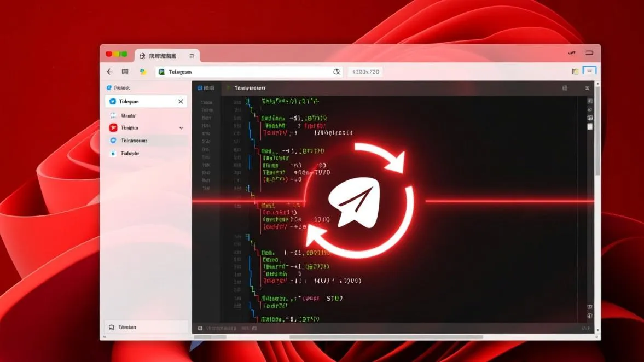
Task: Click the lower grid icon in editor right gutter
Action: tap(590, 307)
